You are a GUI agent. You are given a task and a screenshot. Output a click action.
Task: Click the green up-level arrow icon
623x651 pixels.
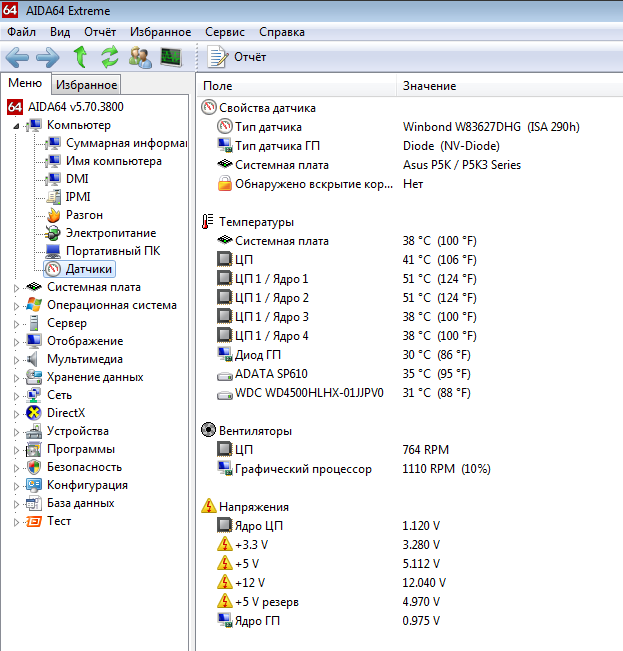pos(81,57)
